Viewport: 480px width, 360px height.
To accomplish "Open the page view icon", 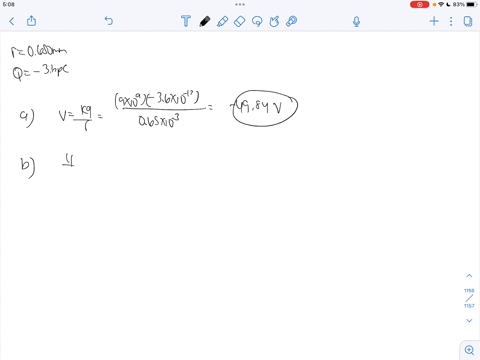I will (468, 21).
